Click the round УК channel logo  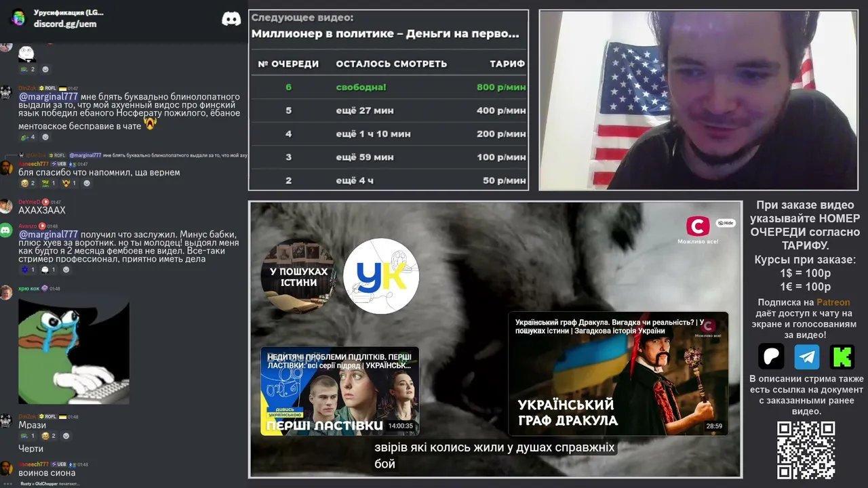pyautogui.click(x=381, y=276)
